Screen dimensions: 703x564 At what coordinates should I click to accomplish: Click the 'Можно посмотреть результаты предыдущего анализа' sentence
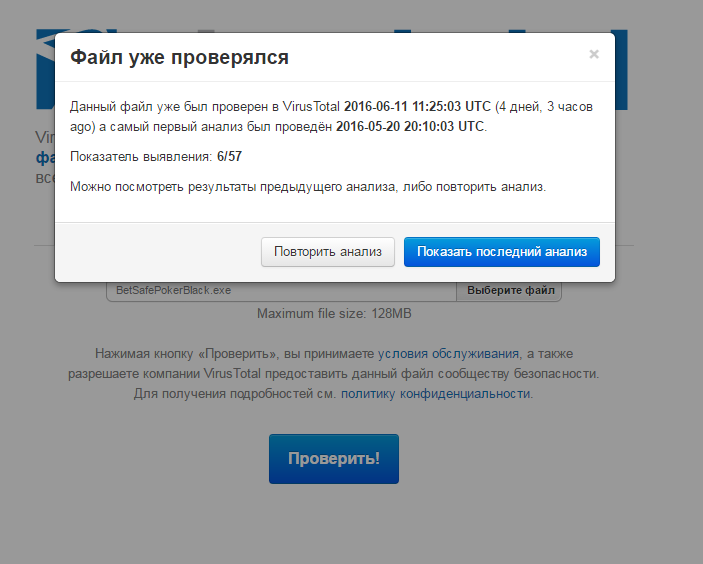(308, 187)
